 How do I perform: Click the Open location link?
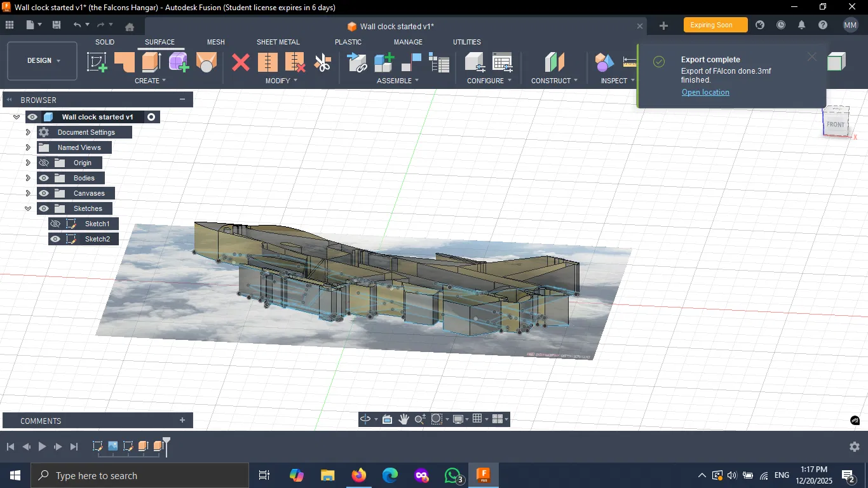coord(705,92)
